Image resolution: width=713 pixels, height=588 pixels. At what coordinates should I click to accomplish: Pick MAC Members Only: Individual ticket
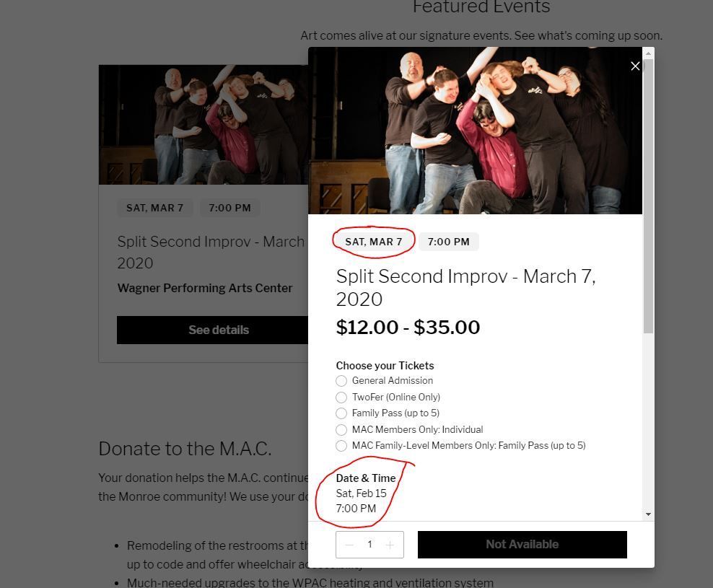(341, 430)
